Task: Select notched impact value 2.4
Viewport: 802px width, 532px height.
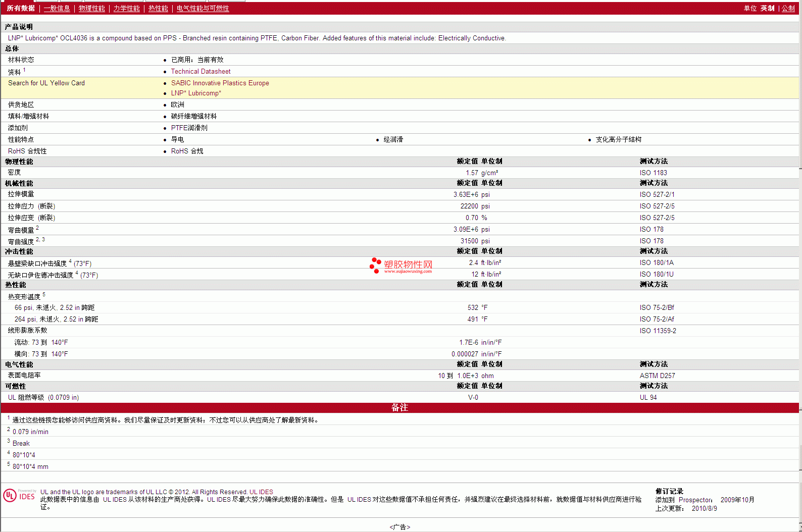Action: [473, 263]
